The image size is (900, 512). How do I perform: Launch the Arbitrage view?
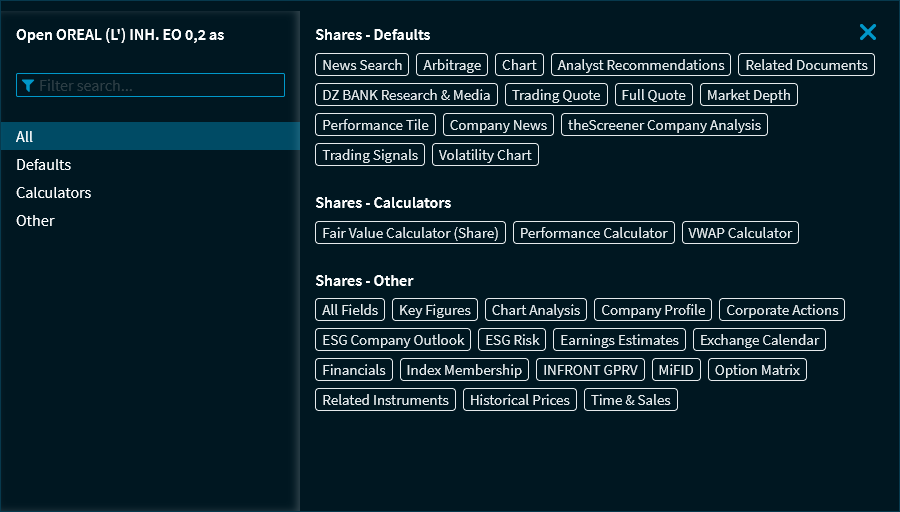(452, 65)
